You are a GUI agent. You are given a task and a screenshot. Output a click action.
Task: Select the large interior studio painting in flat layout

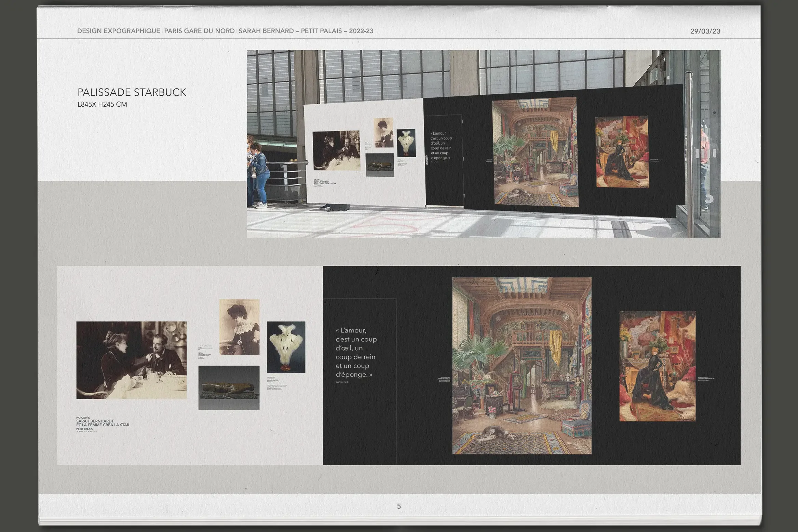pyautogui.click(x=522, y=366)
